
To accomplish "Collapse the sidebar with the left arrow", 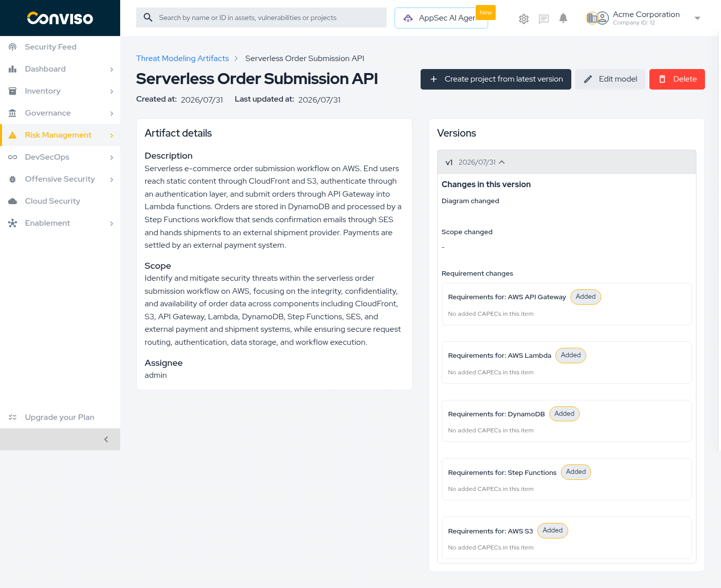I will pyautogui.click(x=106, y=439).
